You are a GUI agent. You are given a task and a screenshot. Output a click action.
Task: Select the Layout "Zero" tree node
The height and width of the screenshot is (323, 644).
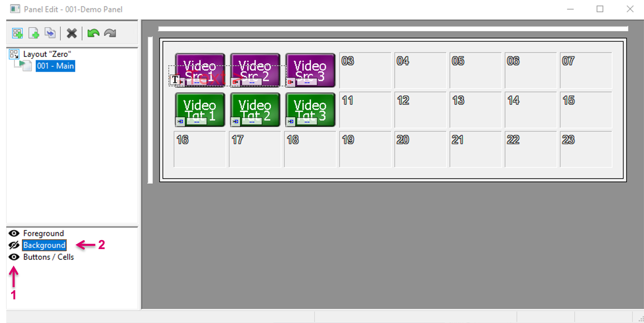point(47,54)
